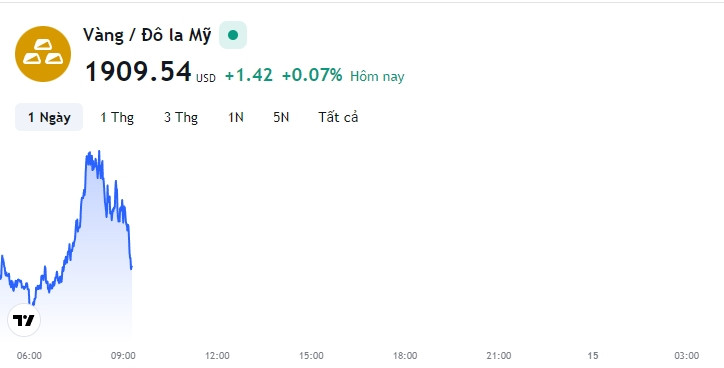This screenshot has height=368, width=724.
Task: Click the green market status dot
Action: (x=233, y=35)
